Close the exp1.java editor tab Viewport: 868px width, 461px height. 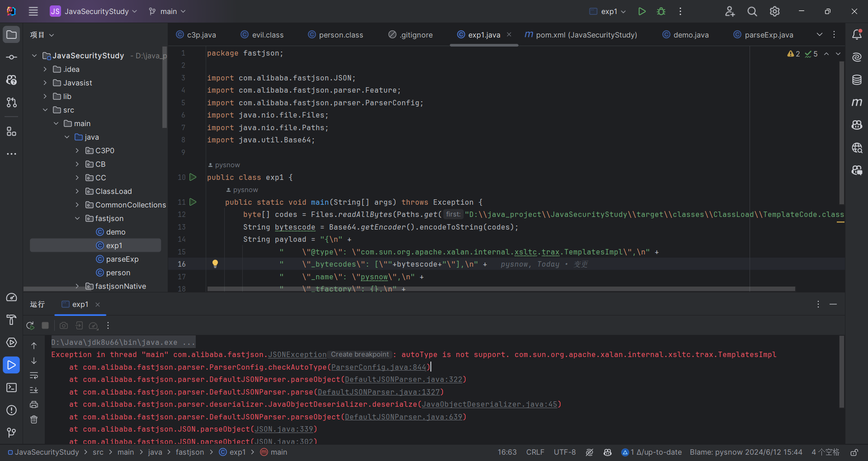click(x=509, y=34)
